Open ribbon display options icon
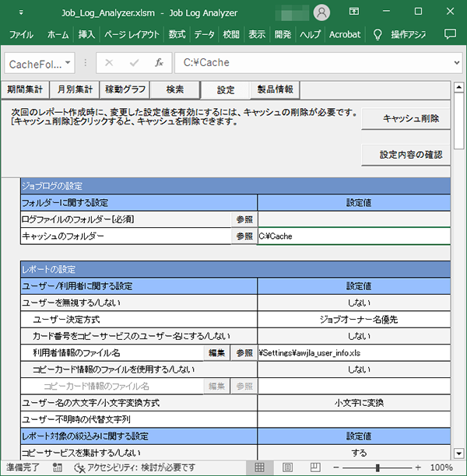467x476 pixels. tap(354, 12)
